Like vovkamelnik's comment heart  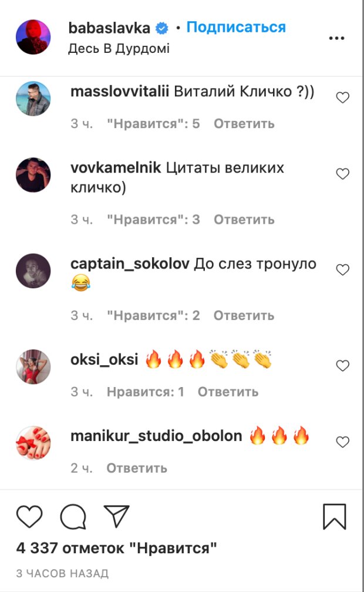pyautogui.click(x=342, y=174)
